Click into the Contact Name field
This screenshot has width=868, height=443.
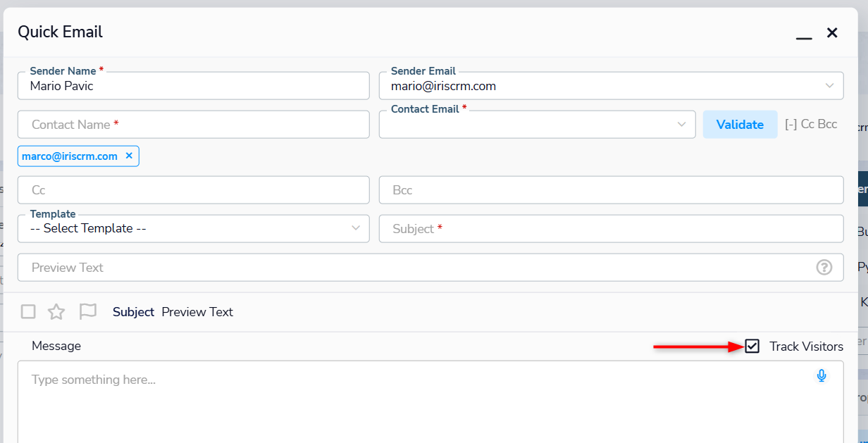194,125
